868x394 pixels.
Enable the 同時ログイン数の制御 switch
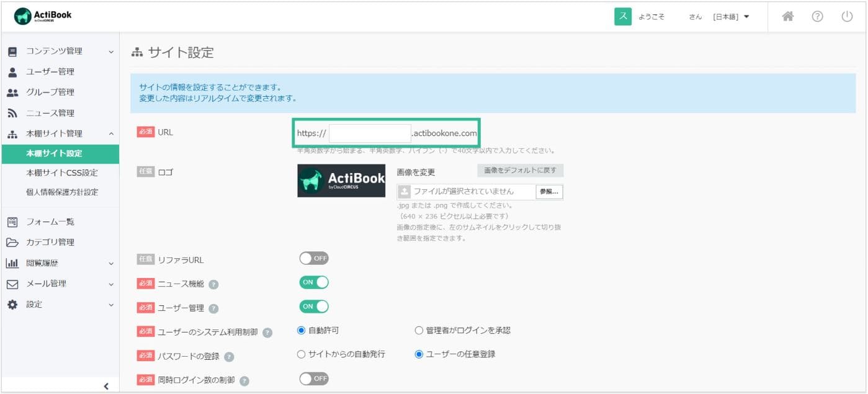tap(314, 378)
